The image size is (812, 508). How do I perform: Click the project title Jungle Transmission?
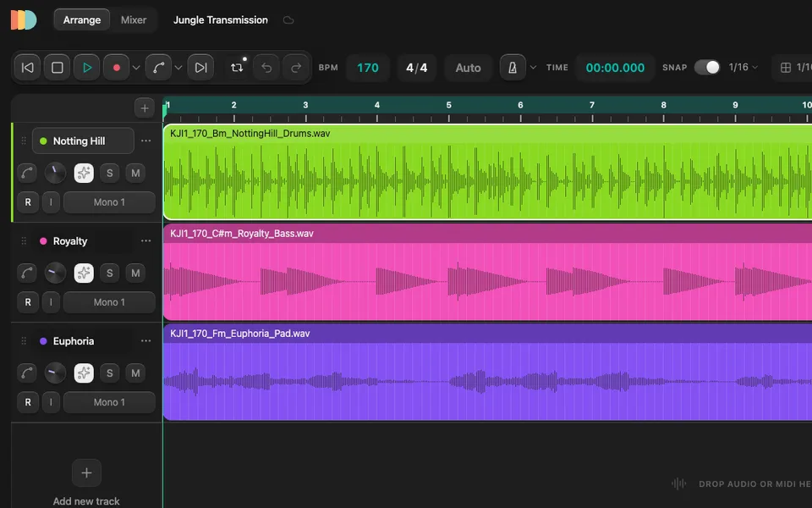221,19
